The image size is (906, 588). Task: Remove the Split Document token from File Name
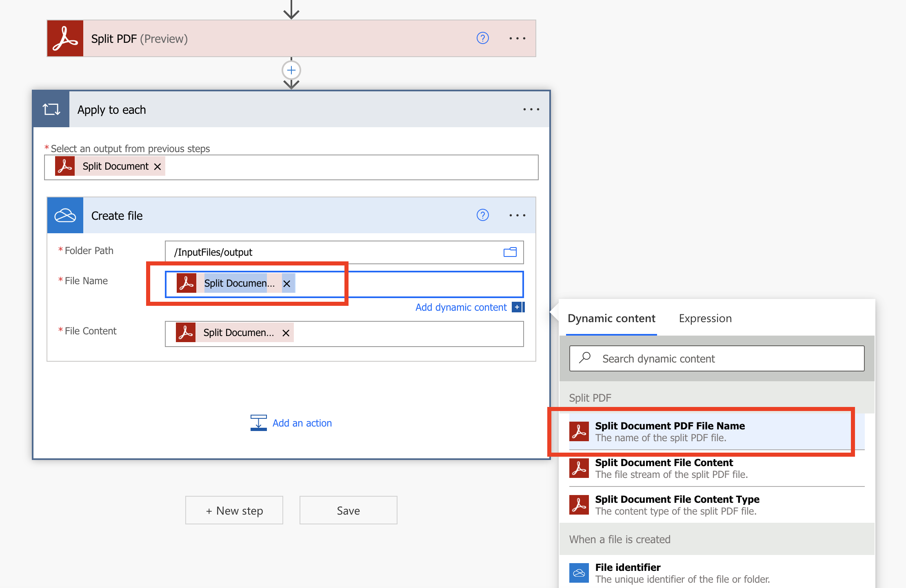pyautogui.click(x=287, y=283)
